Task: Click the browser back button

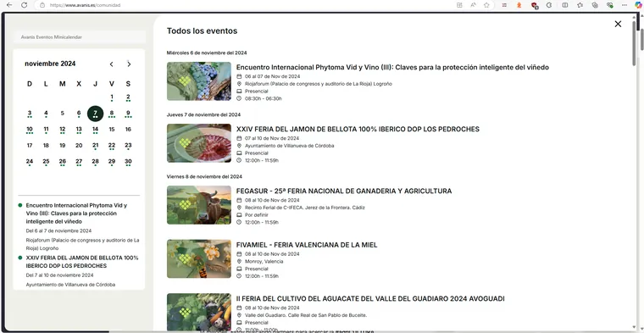Action: [x=9, y=5]
